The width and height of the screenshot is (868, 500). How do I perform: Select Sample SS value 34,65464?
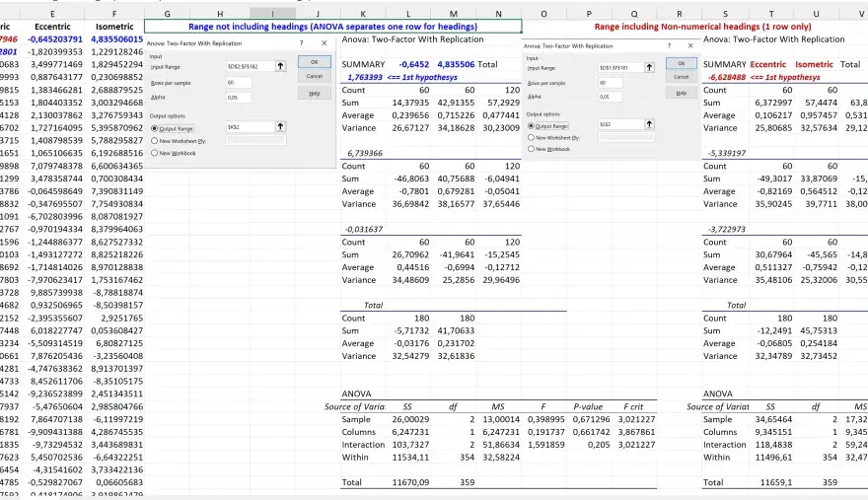pyautogui.click(x=771, y=419)
